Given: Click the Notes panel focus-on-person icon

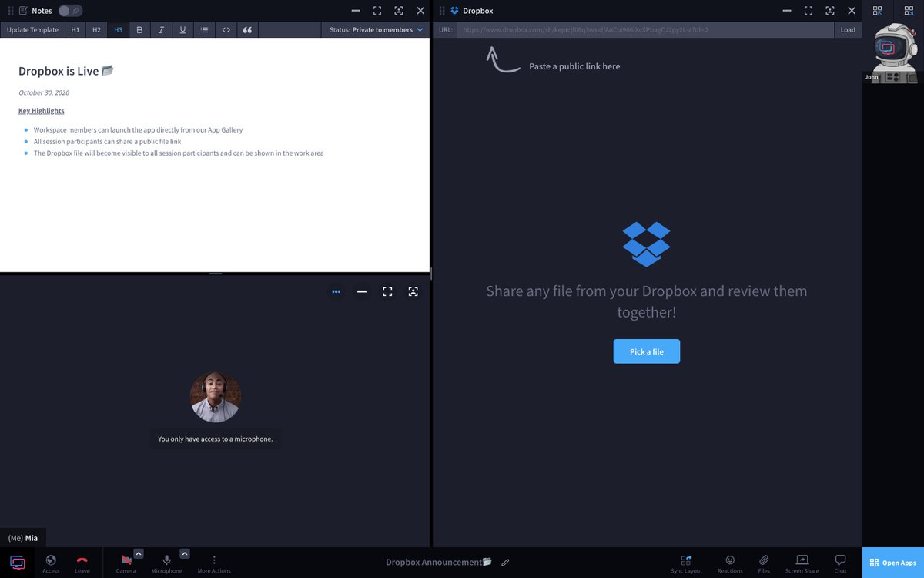Looking at the screenshot, I should pos(398,11).
